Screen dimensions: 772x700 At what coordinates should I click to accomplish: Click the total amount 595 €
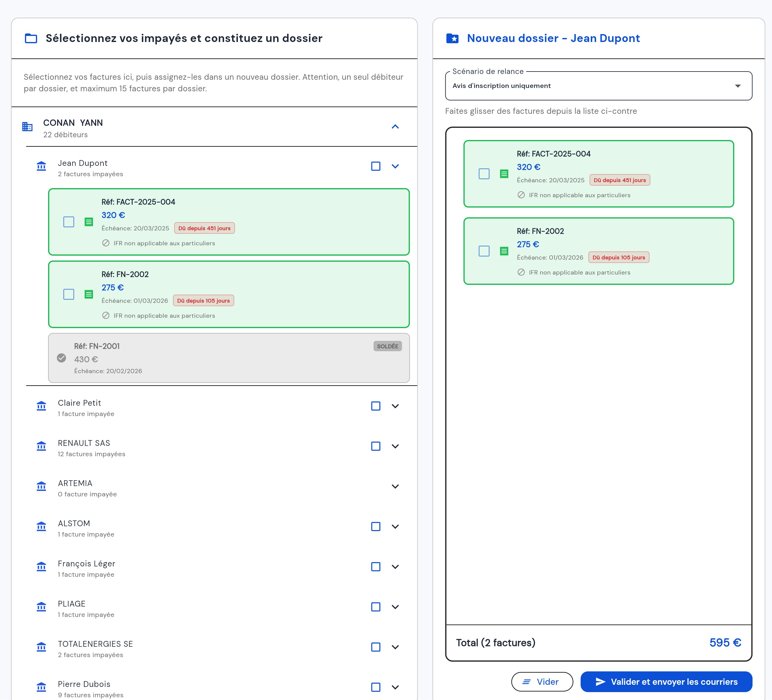[725, 643]
